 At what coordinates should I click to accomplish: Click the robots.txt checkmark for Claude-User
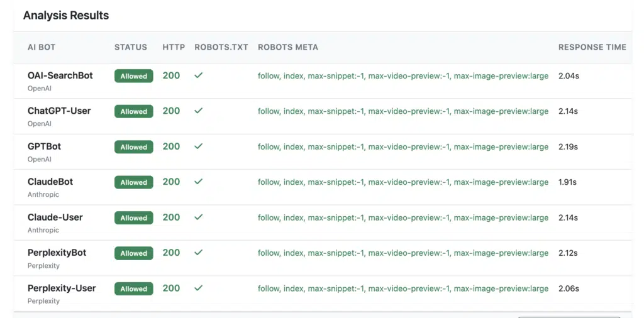pyautogui.click(x=198, y=217)
